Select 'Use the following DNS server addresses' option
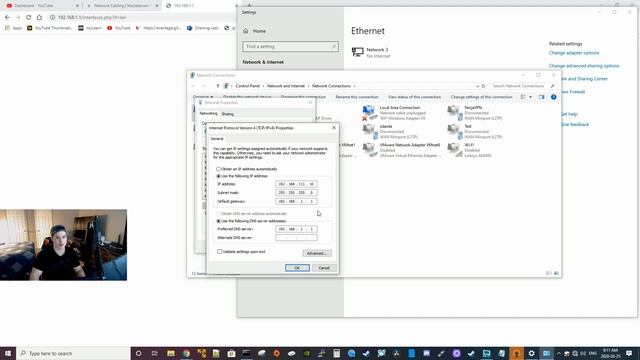 pos(218,221)
